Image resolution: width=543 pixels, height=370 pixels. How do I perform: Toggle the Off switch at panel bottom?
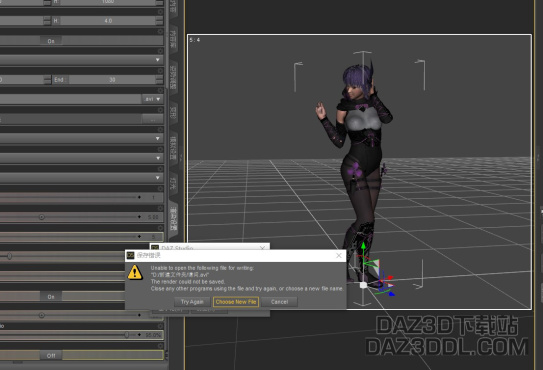tap(51, 355)
